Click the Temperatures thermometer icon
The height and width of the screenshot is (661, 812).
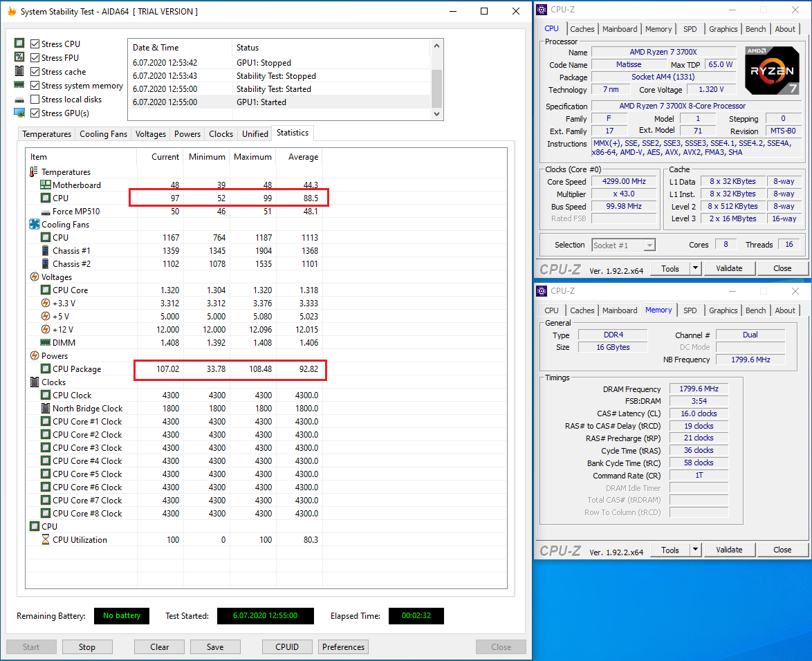34,172
